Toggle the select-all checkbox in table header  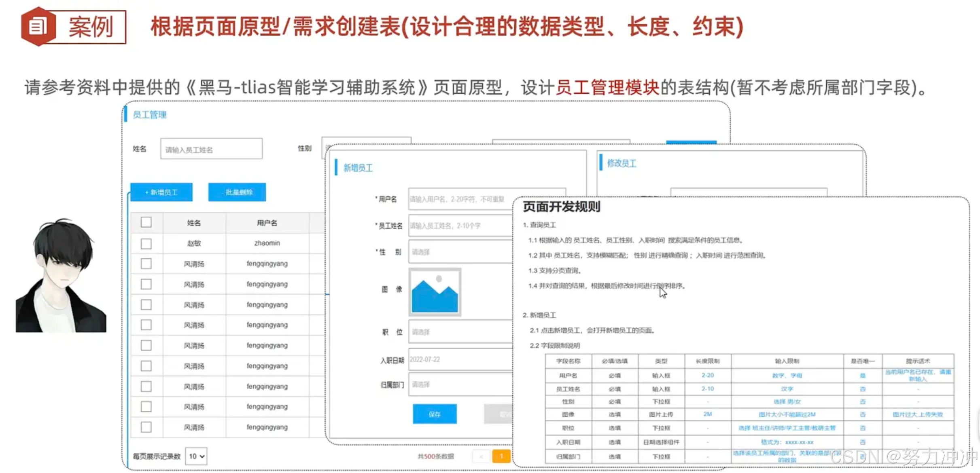[x=146, y=222]
